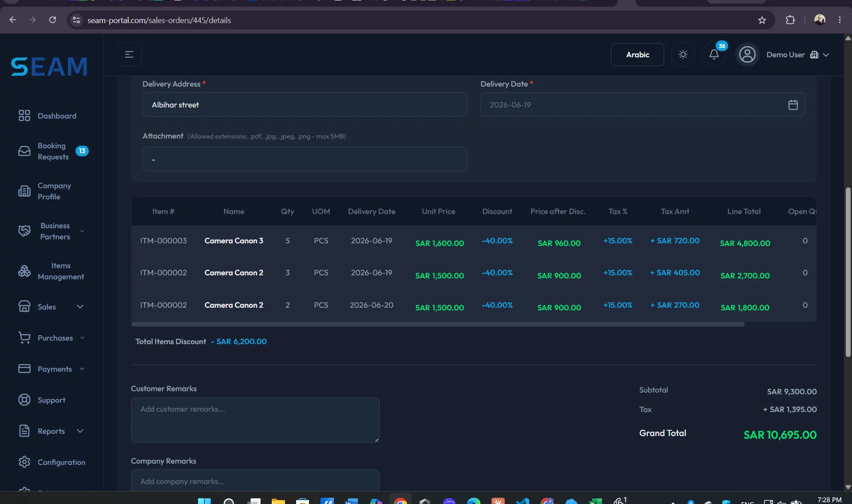Image resolution: width=852 pixels, height=504 pixels.
Task: Click the Camera Canon 3 item name
Action: coord(234,241)
